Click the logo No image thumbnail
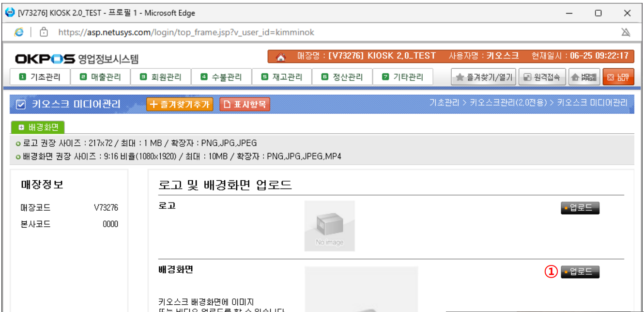The image size is (644, 312). 329,226
